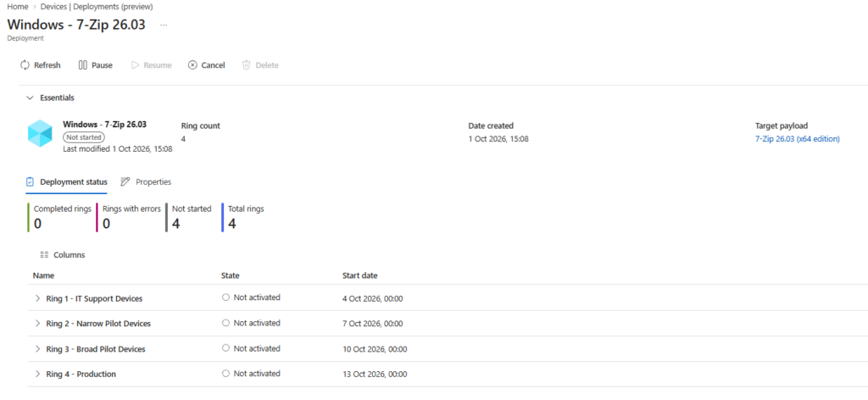The width and height of the screenshot is (868, 400).
Task: Click the Rings with errors summary tile
Action: [x=129, y=218]
